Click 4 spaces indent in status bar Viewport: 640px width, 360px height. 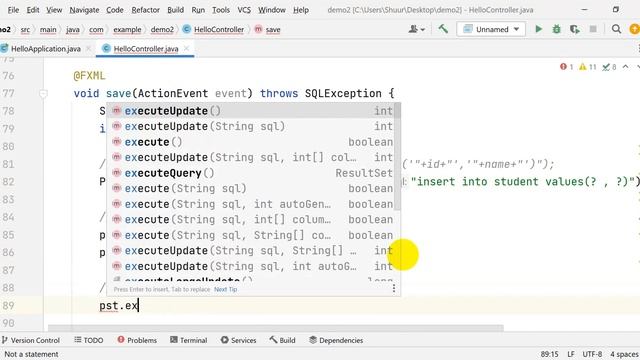coord(624,354)
